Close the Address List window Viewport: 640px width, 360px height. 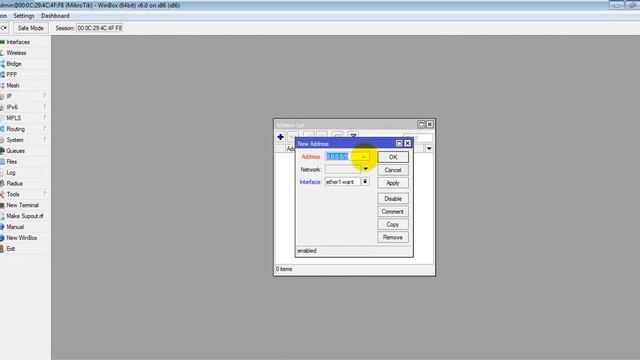pyautogui.click(x=429, y=124)
